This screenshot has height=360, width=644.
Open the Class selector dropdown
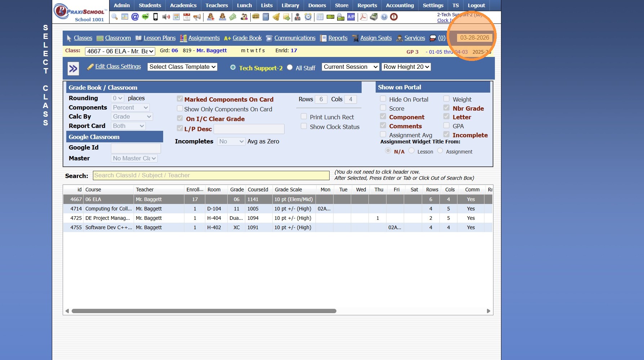[120, 51]
